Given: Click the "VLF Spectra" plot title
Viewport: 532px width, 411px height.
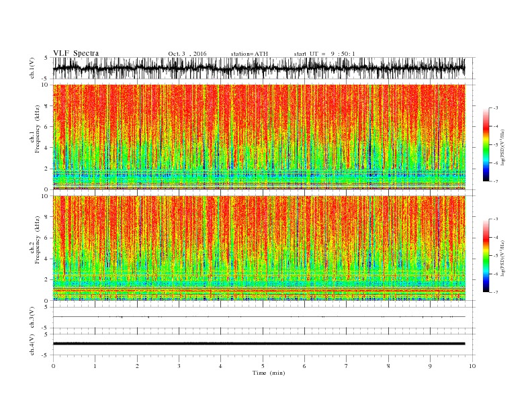Looking at the screenshot, I should [x=76, y=53].
